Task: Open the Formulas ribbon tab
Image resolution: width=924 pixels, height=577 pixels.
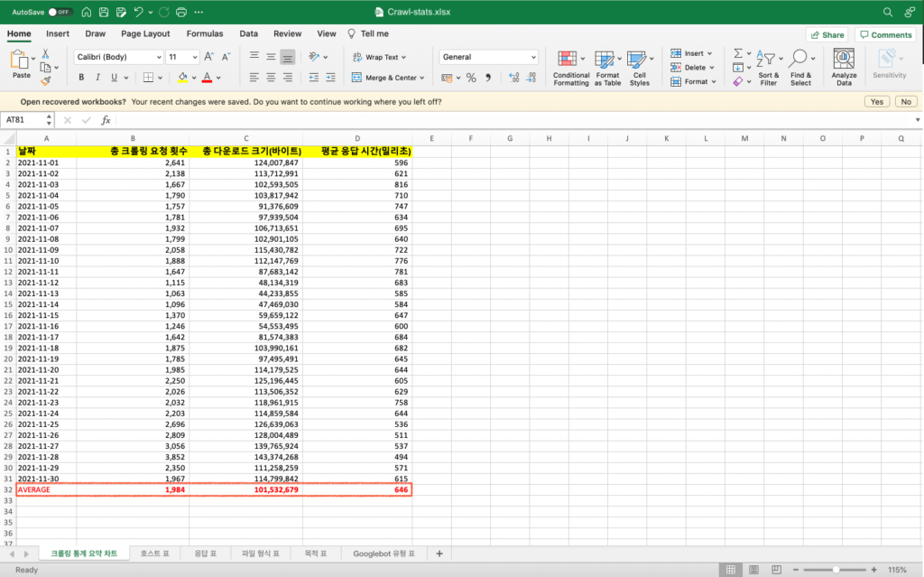Action: [205, 33]
